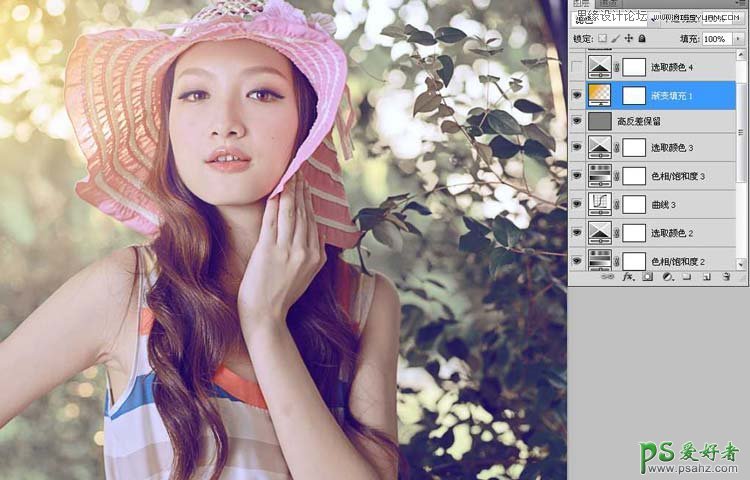Viewport: 750px width, 480px height.
Task: Toggle visibility of 曲线 3 layer
Action: click(577, 204)
